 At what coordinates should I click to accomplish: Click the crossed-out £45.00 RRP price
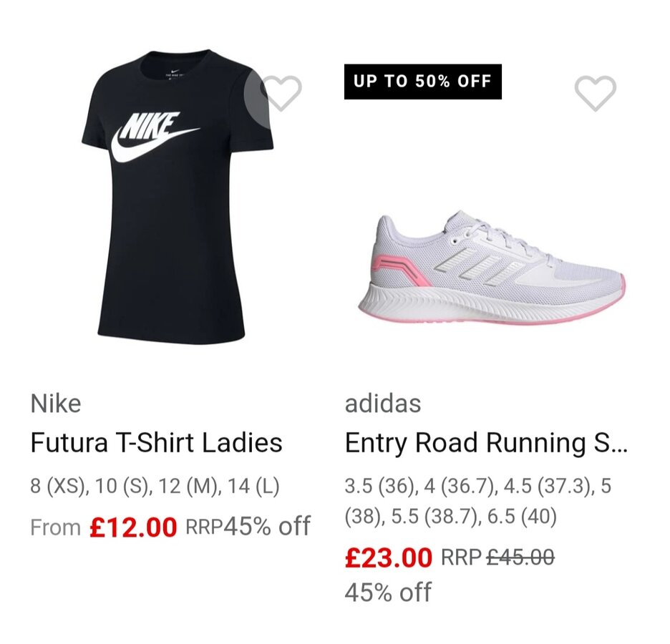coord(520,557)
